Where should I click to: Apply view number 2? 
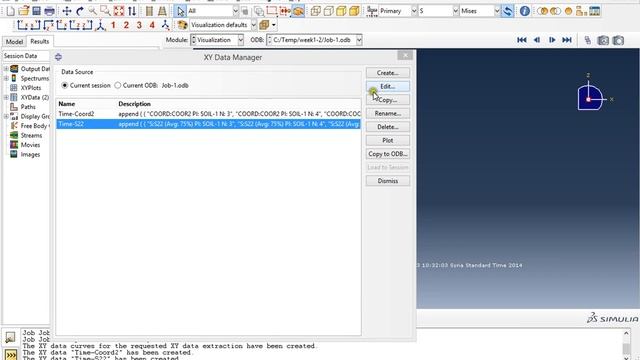pos(126,25)
